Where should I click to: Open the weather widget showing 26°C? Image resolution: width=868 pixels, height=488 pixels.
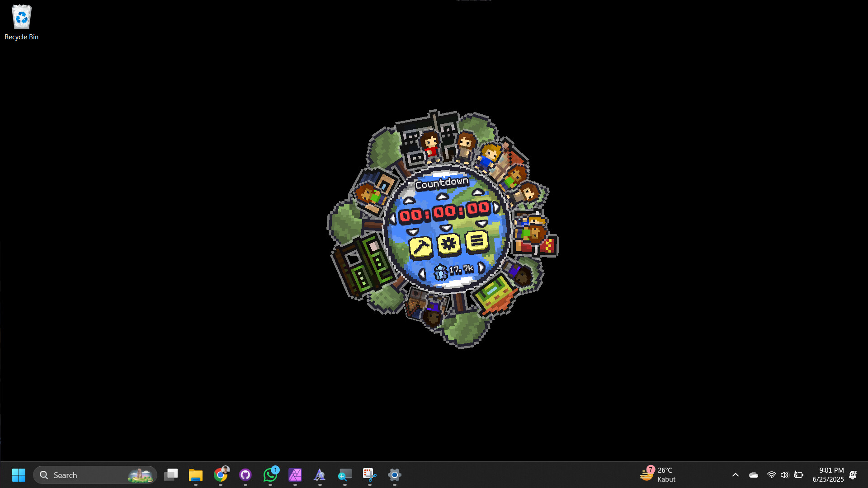pyautogui.click(x=658, y=475)
